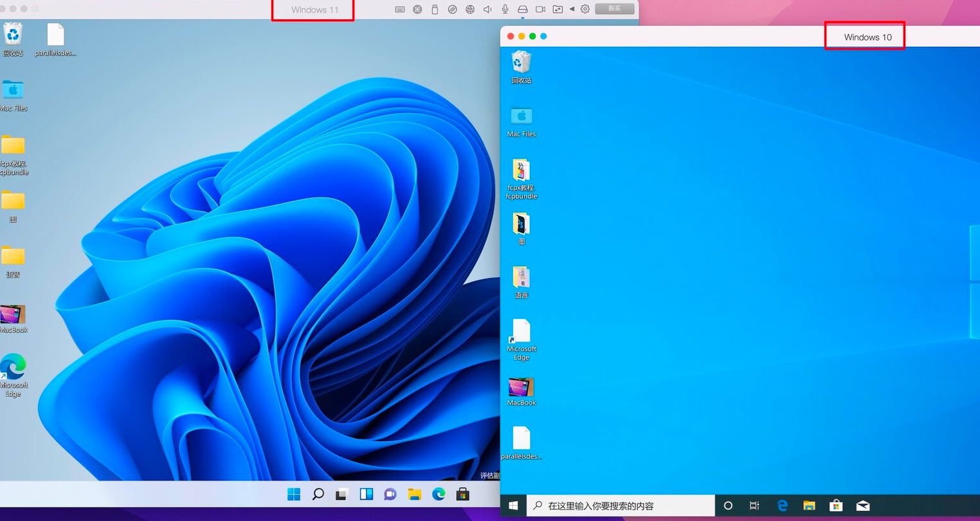
Task: Launch Edge from Windows 10 taskbar
Action: (782, 506)
